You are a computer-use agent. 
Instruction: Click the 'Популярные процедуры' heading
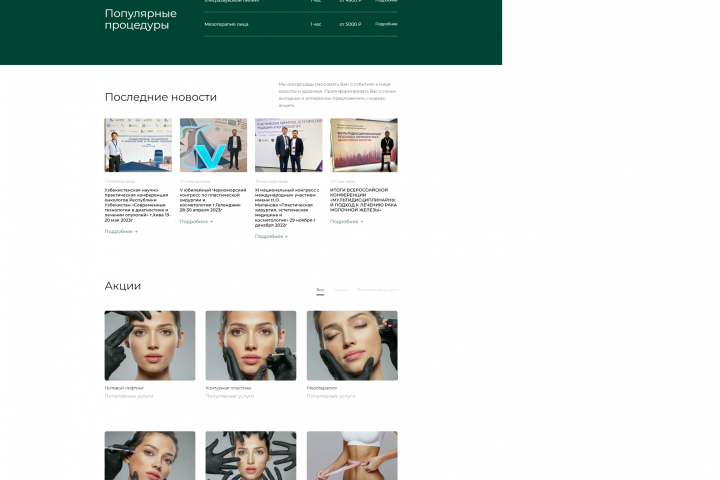(141, 19)
